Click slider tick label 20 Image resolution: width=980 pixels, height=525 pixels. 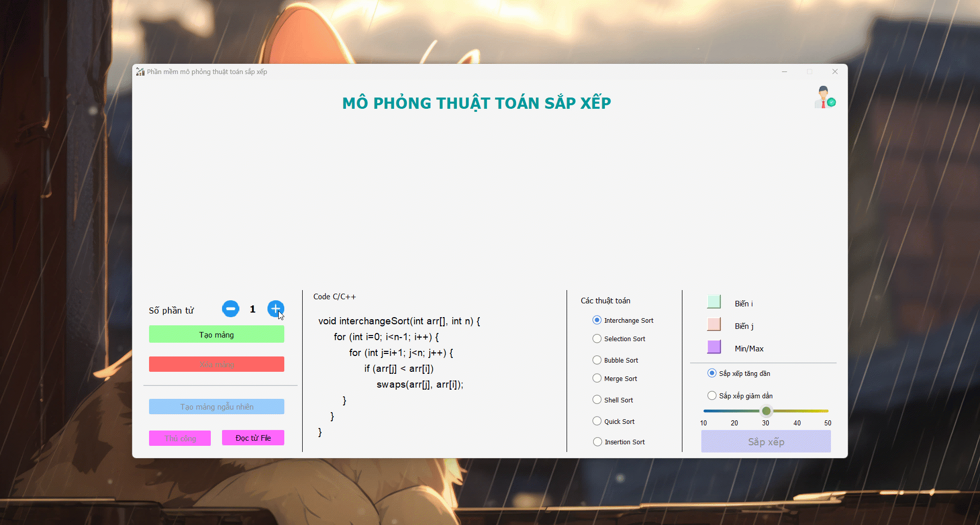tap(734, 423)
